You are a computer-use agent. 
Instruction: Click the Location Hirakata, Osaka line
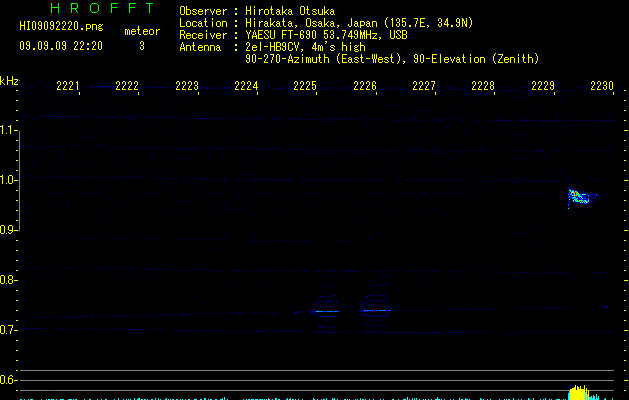pos(326,23)
